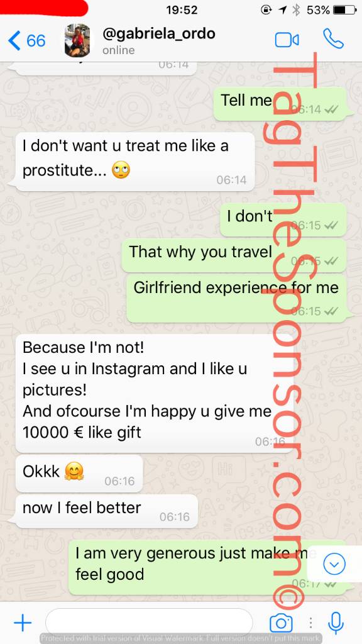Tap the back arrow showing 66 unread

(26, 41)
